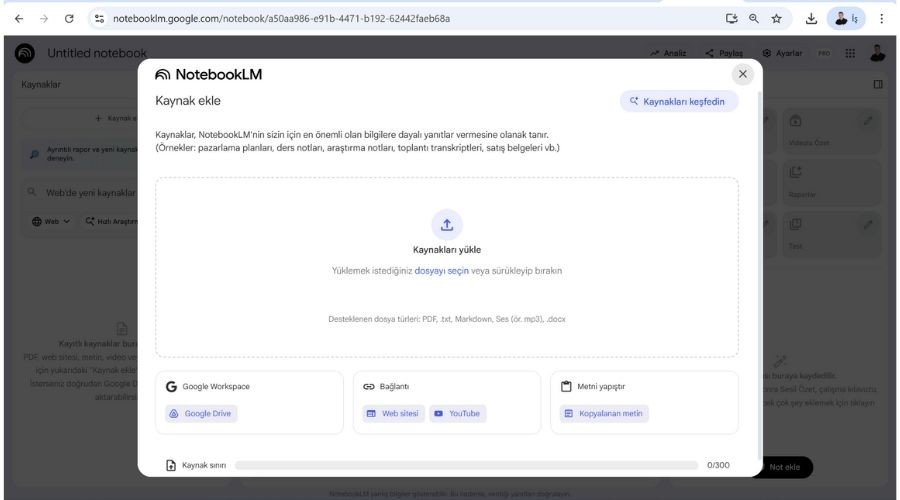Open the Analiz analytics view
The width and height of the screenshot is (900, 500).
668,53
